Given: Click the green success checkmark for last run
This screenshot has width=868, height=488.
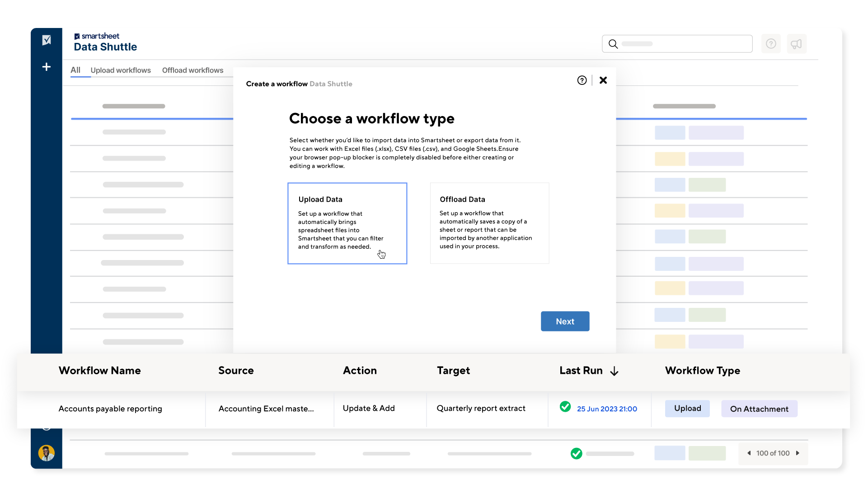Looking at the screenshot, I should [x=566, y=407].
